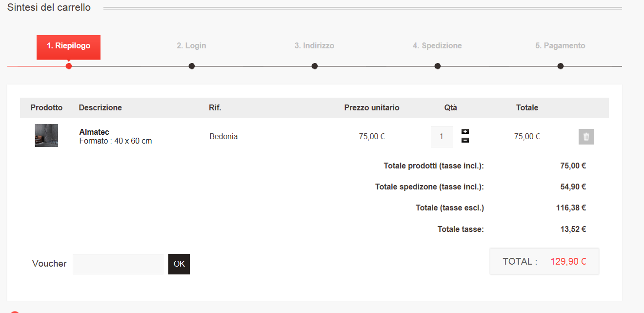
Task: Switch to the 3. Indirizzo step
Action: pos(314,46)
